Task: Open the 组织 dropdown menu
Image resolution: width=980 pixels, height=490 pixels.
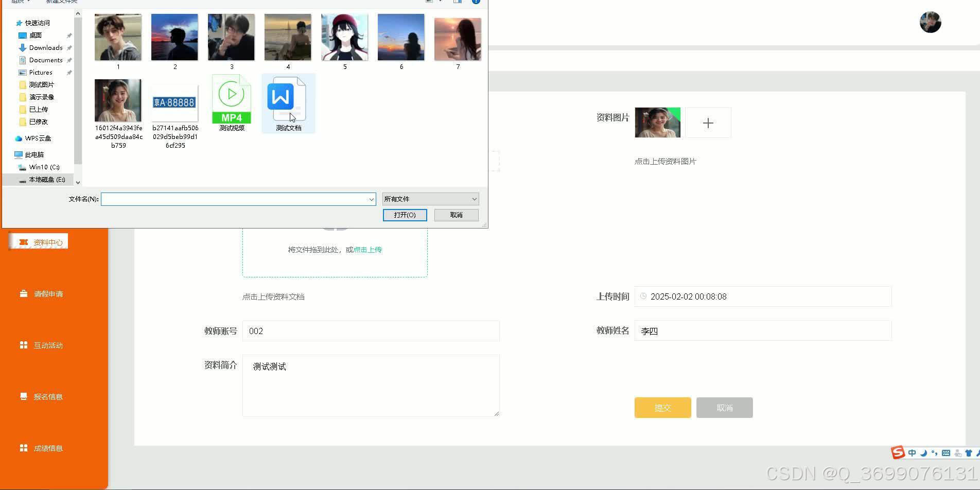Action: tap(20, 2)
